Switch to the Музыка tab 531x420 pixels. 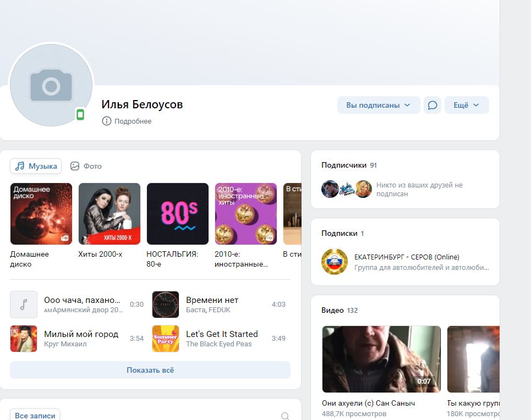36,166
